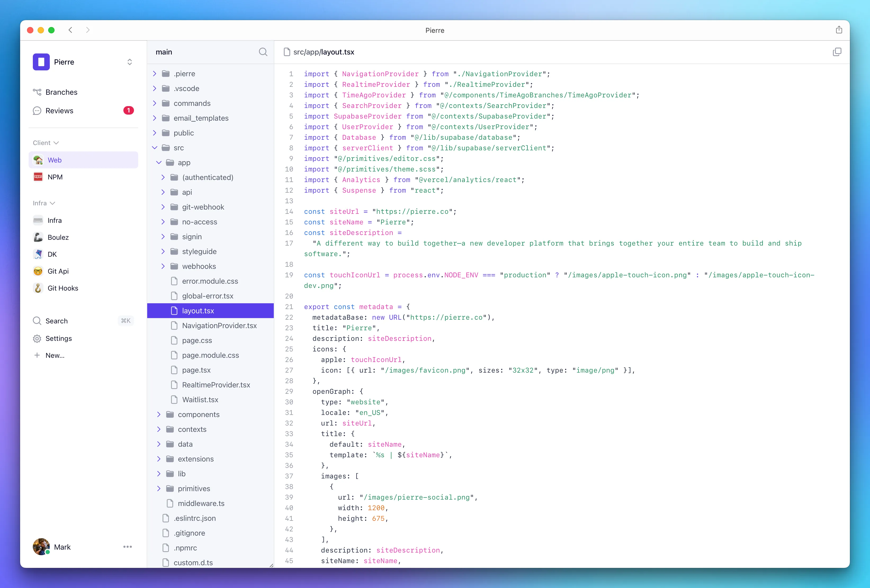Click the Web repository house icon
Image resolution: width=870 pixels, height=588 pixels.
coord(38,160)
